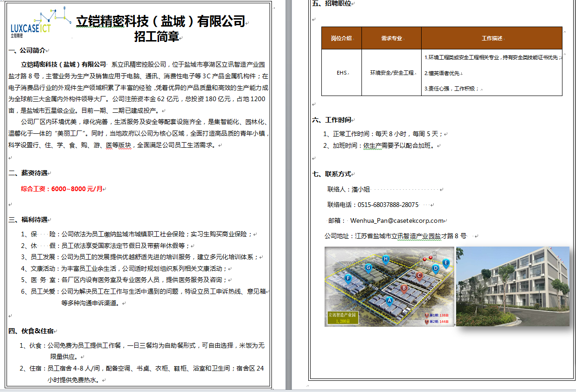Click blue map marker F
This screenshot has height=392, width=576.
[347, 278]
